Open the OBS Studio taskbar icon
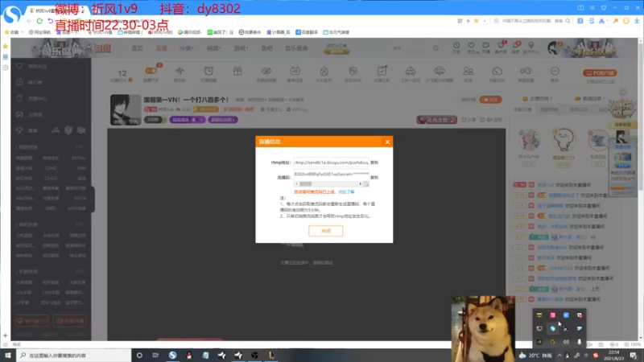This screenshot has width=644, height=362. click(254, 355)
